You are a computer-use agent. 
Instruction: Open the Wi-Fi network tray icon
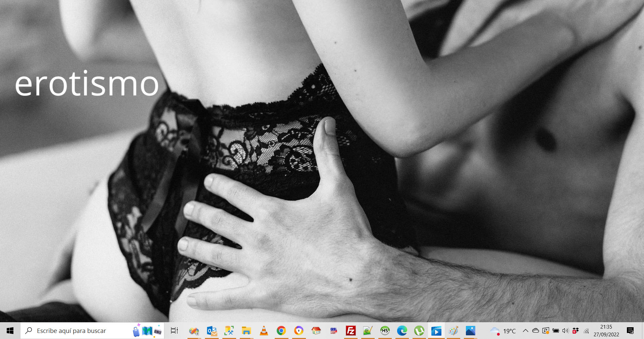[586, 331]
